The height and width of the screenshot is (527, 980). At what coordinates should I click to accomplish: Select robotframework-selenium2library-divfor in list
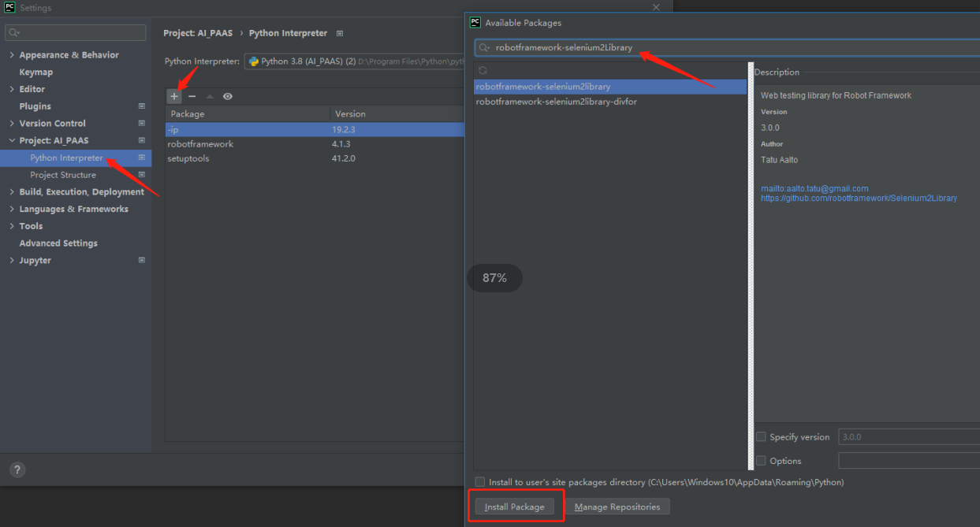(x=610, y=102)
